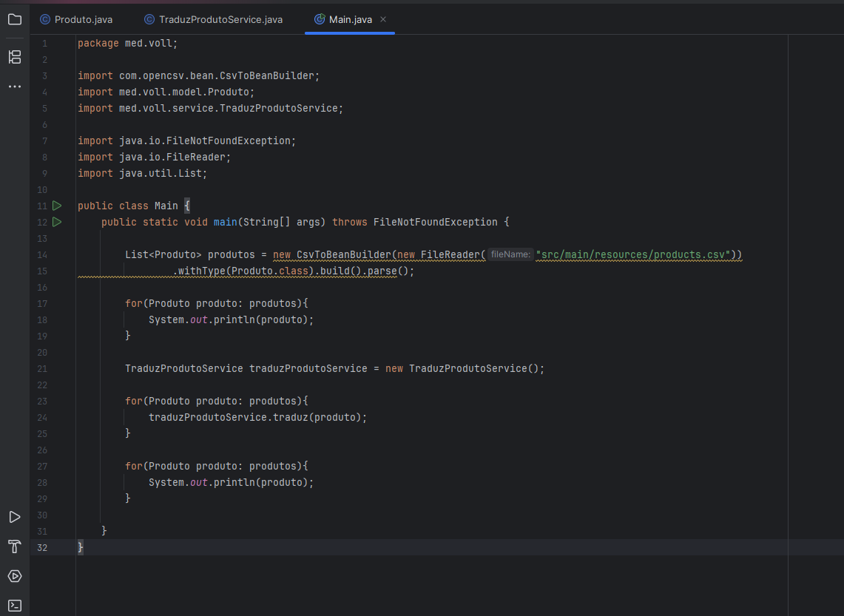Click the med.voll.service.TraduzProdutoService import
The width and height of the screenshot is (844, 616).
[x=211, y=108]
